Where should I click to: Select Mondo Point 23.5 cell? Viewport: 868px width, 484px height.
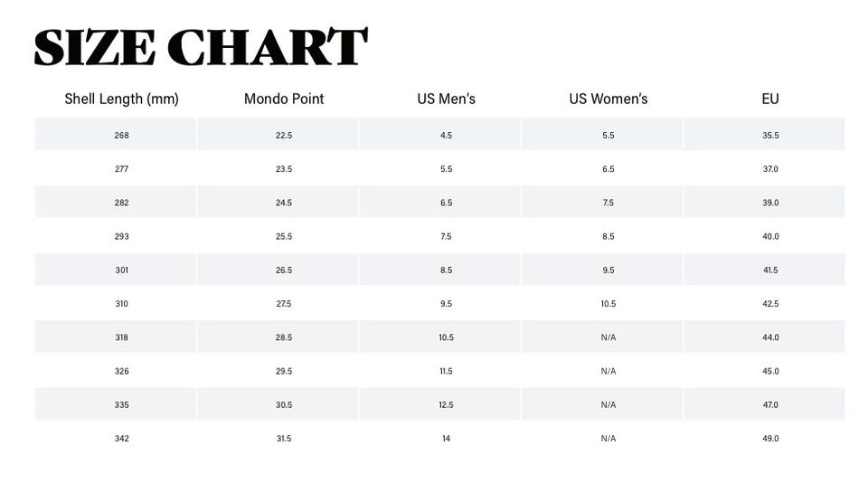coord(283,169)
